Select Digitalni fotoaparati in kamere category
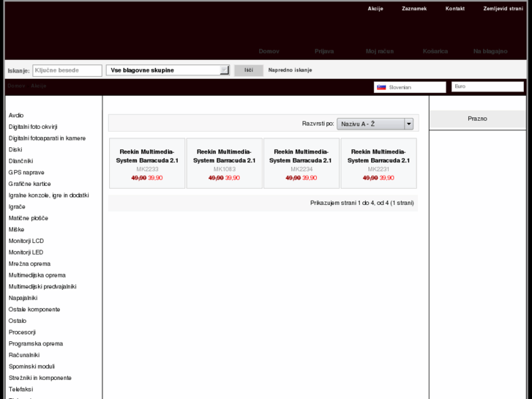The height and width of the screenshot is (399, 532). [47, 138]
